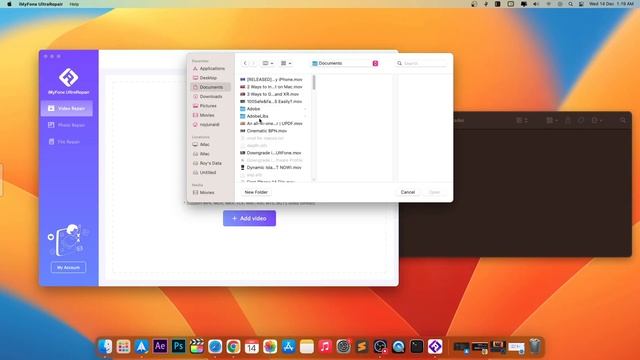640x360 pixels.
Task: Launch Photoshop from the Dock
Action: pos(178,347)
